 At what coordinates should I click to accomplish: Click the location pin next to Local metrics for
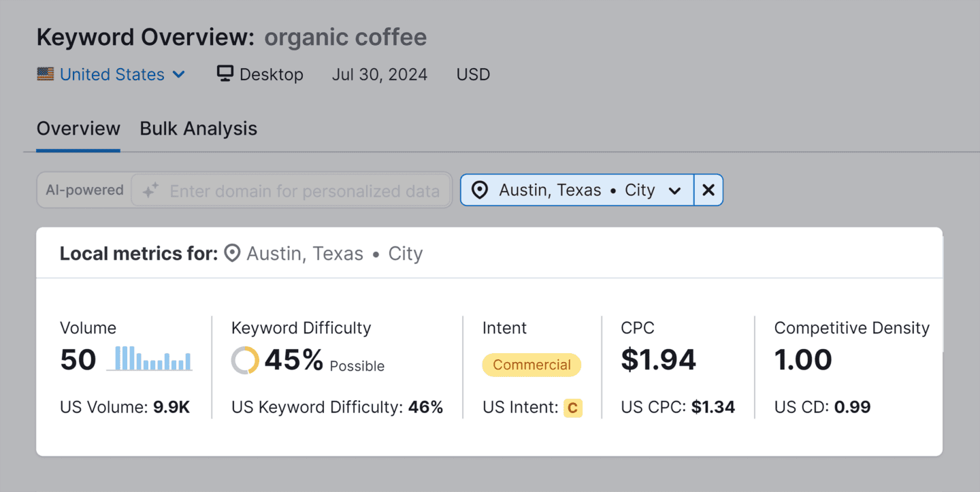pyautogui.click(x=232, y=252)
